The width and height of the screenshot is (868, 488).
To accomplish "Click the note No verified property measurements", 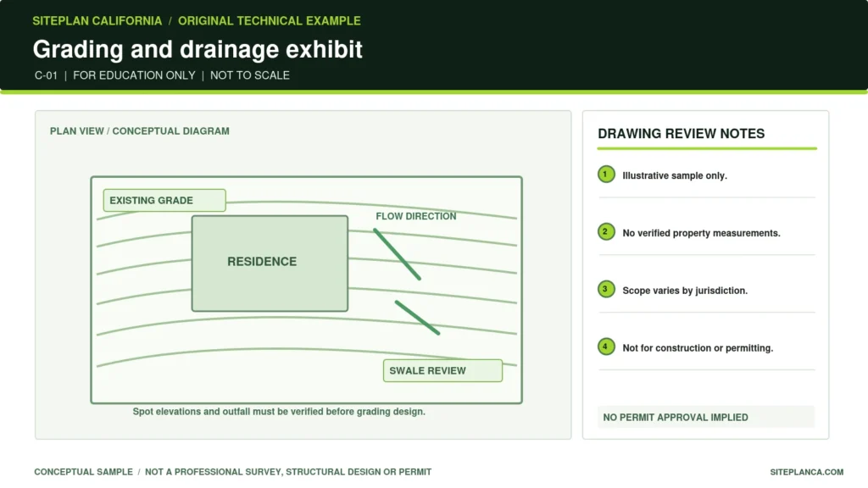I will 701,233.
